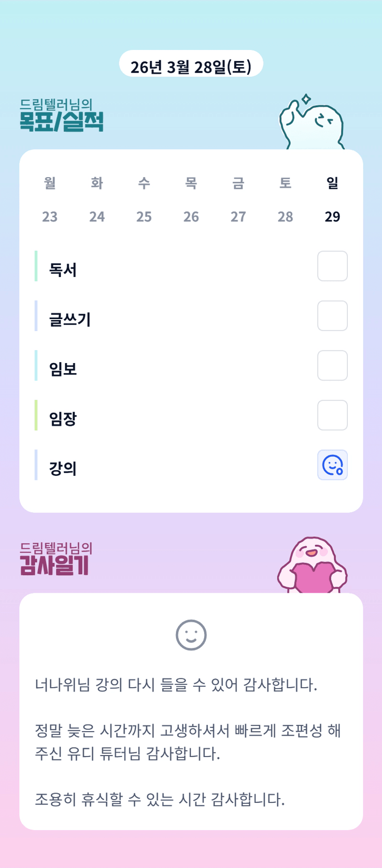Go to Thursday 26
The height and width of the screenshot is (868, 382).
pos(191,200)
